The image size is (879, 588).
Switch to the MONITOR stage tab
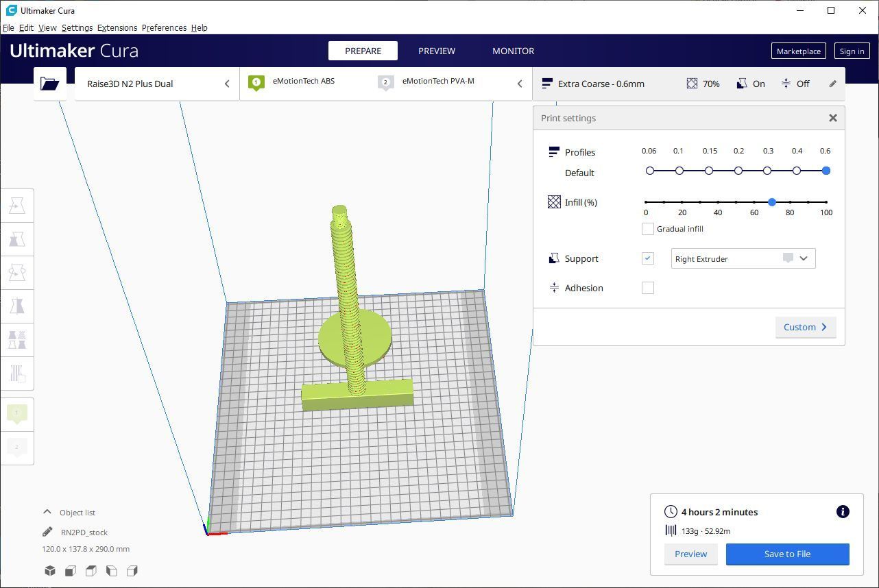pos(513,51)
